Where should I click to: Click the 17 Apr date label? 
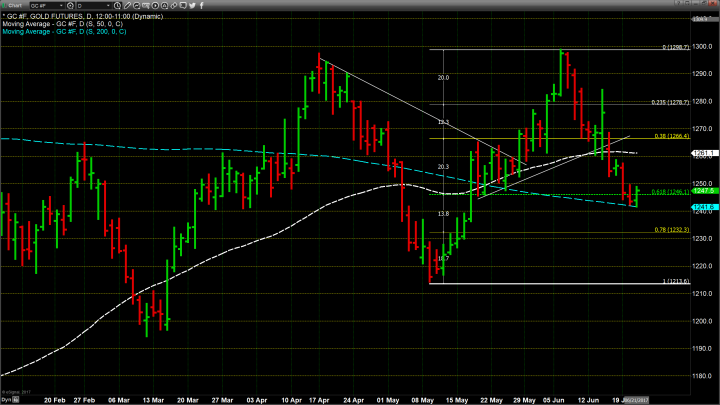click(x=319, y=400)
